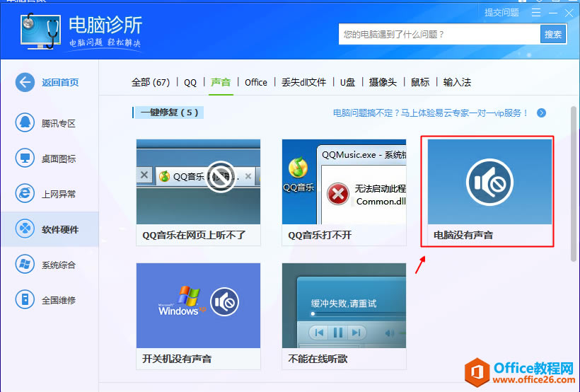Click the QQ音乐打不开 caption text

pos(320,235)
